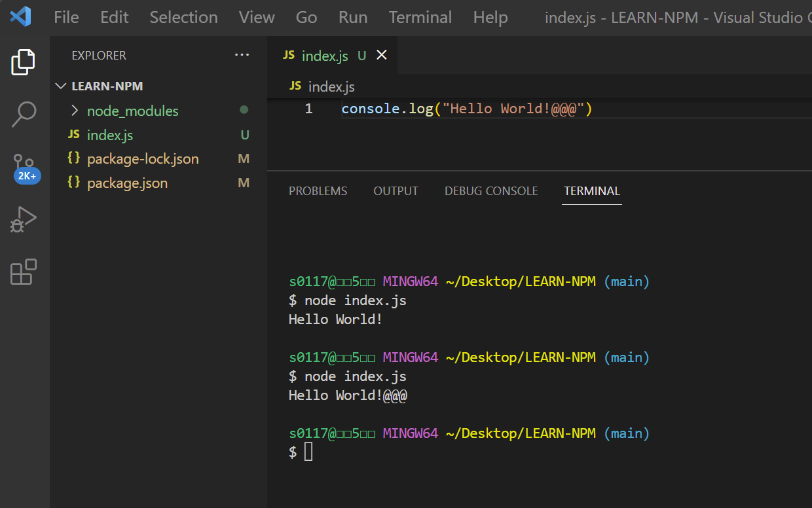Open package.json in explorer
The image size is (812, 508).
tap(127, 183)
